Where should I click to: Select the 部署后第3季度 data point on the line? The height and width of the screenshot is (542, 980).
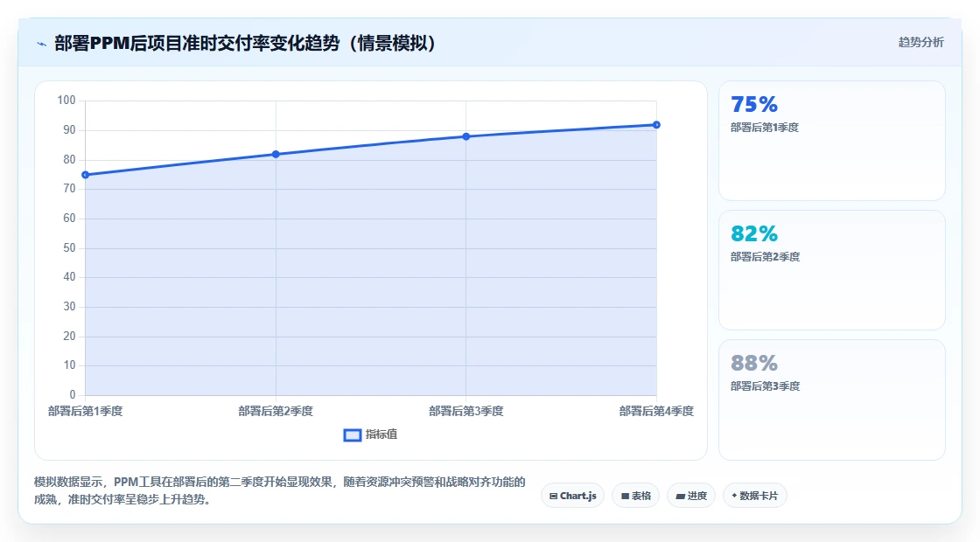click(466, 136)
